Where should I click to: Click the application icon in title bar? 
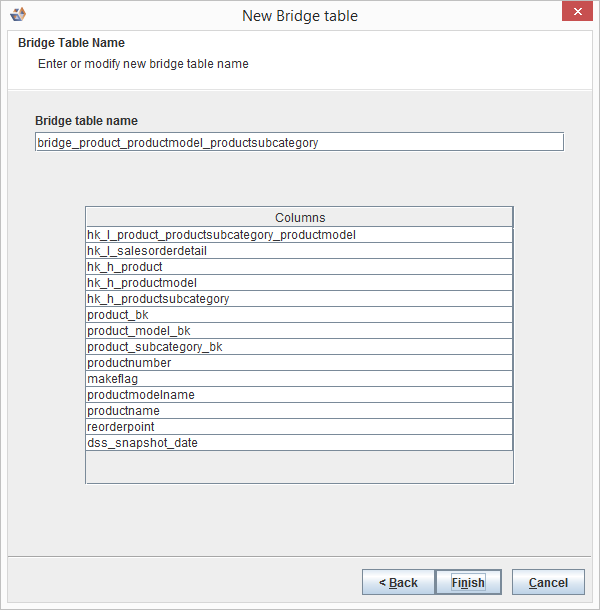click(x=17, y=15)
